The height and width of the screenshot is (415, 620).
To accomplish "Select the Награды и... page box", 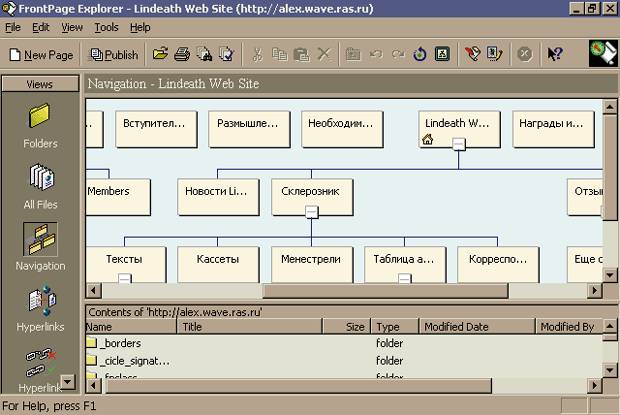I will 553,129.
